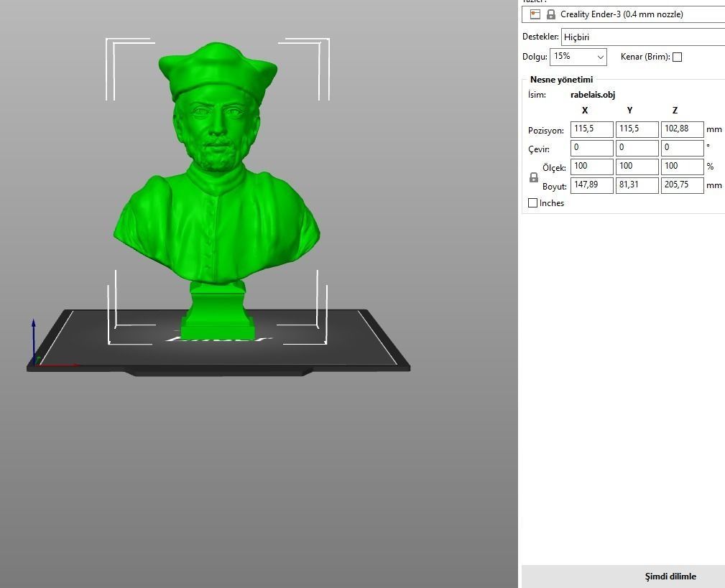Click the lock icon next to Creality Ender-3
The width and height of the screenshot is (725, 588).
pos(550,14)
